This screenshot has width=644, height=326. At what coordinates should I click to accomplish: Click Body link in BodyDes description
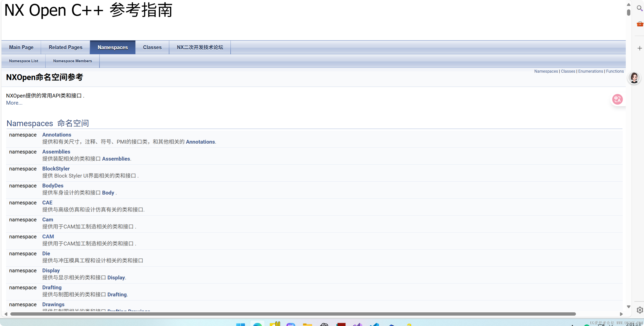coord(108,193)
